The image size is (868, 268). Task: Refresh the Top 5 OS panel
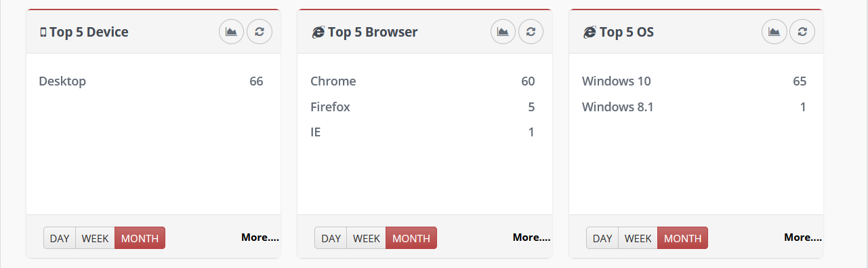(802, 32)
